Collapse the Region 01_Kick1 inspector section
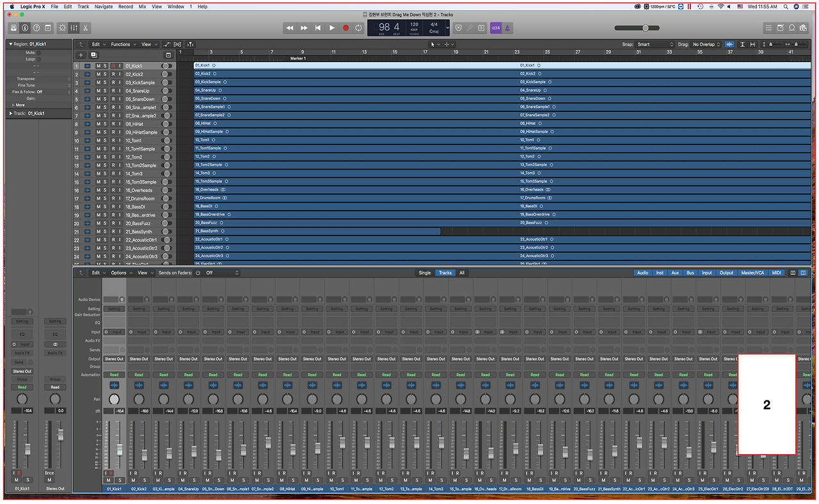Screen dimensions: 819x504 (11, 44)
